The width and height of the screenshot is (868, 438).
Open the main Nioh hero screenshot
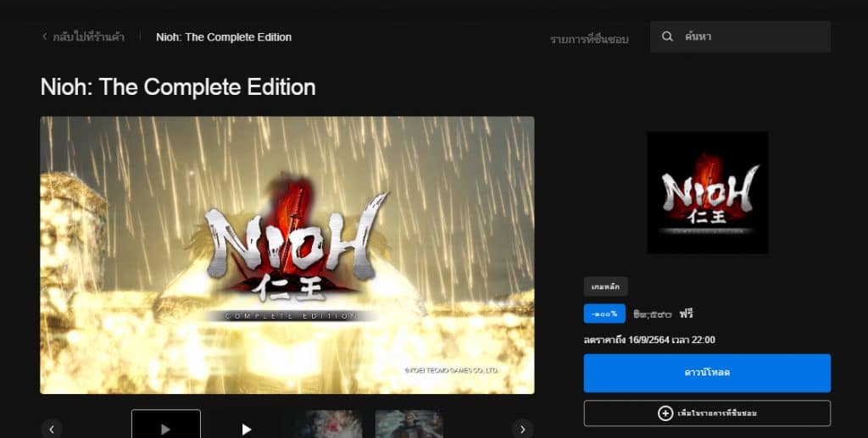click(287, 255)
